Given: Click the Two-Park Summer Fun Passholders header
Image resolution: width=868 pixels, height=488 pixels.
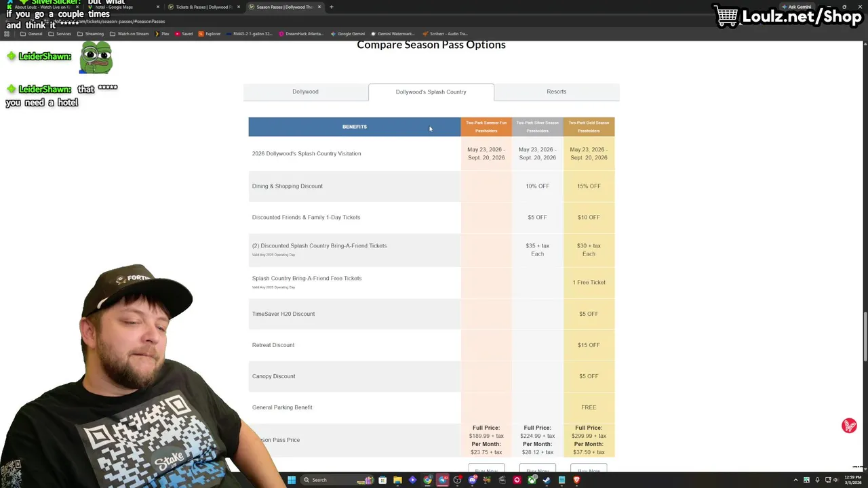Looking at the screenshot, I should pyautogui.click(x=486, y=127).
